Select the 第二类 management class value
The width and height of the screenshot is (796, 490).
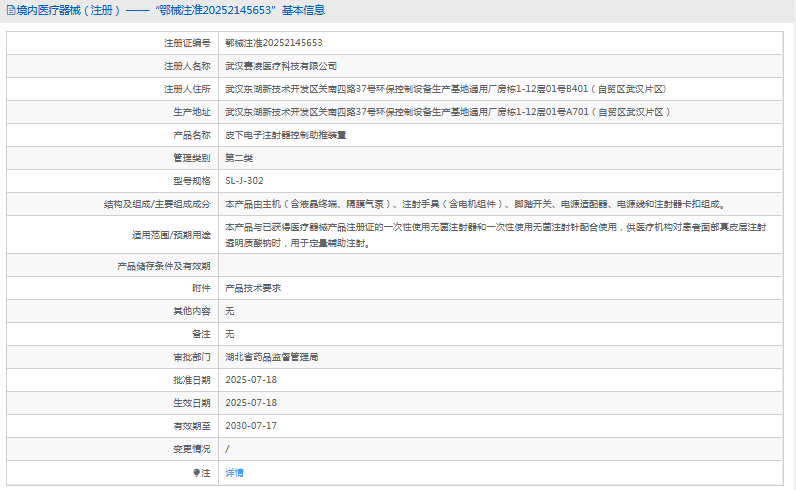239,158
